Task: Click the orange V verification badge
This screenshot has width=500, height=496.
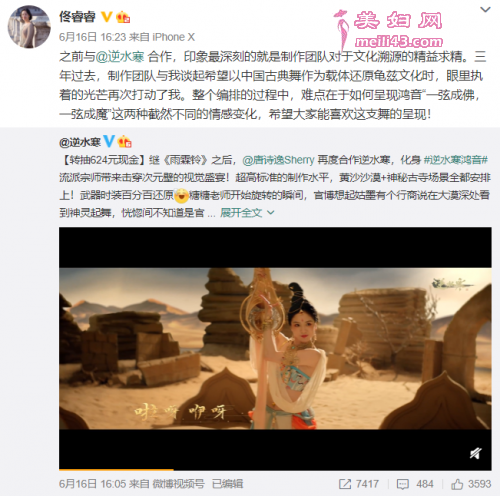Action: pyautogui.click(x=106, y=16)
